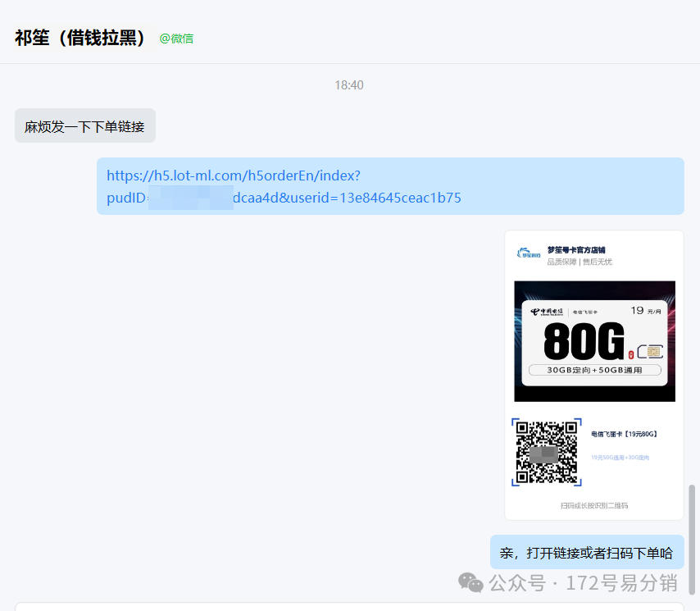Click the chat vertical scrollbar thumb
Screen dimensions: 700x611
(692, 538)
